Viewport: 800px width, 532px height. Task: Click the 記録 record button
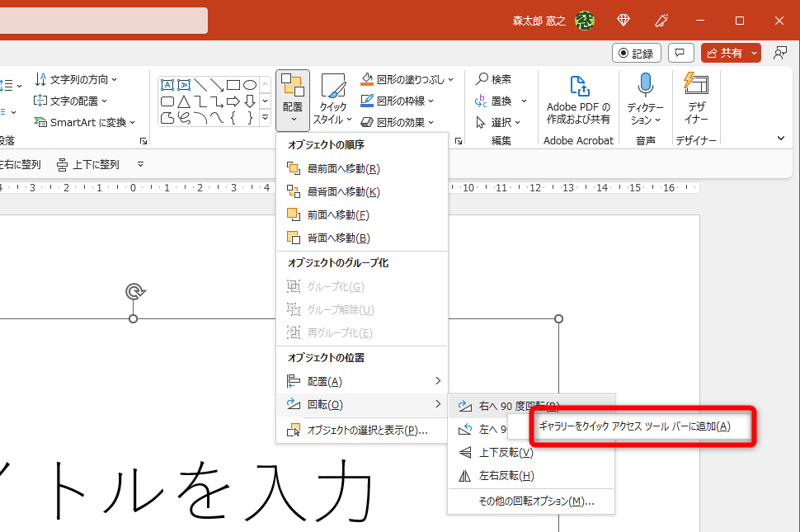click(636, 53)
